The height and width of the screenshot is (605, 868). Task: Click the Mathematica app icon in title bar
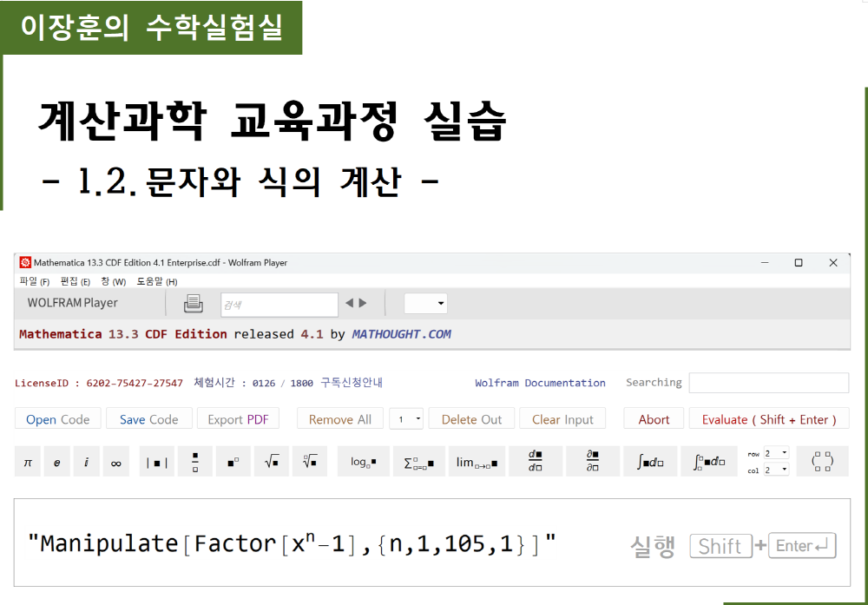(x=25, y=262)
